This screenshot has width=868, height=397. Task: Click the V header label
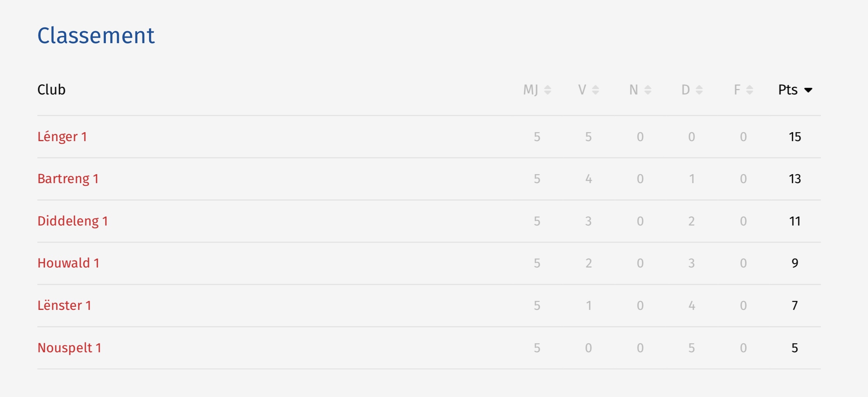[582, 90]
